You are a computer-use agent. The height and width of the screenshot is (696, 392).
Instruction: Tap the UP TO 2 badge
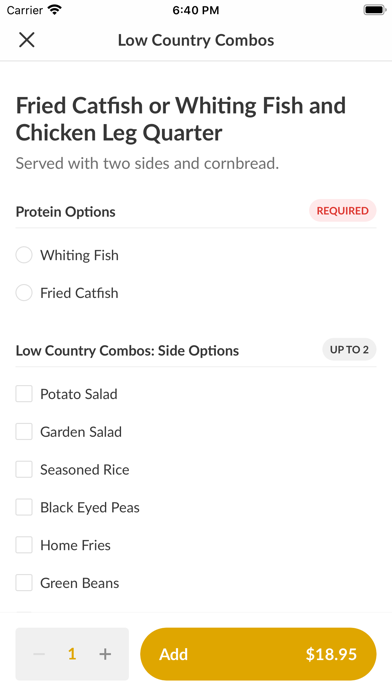pyautogui.click(x=349, y=350)
